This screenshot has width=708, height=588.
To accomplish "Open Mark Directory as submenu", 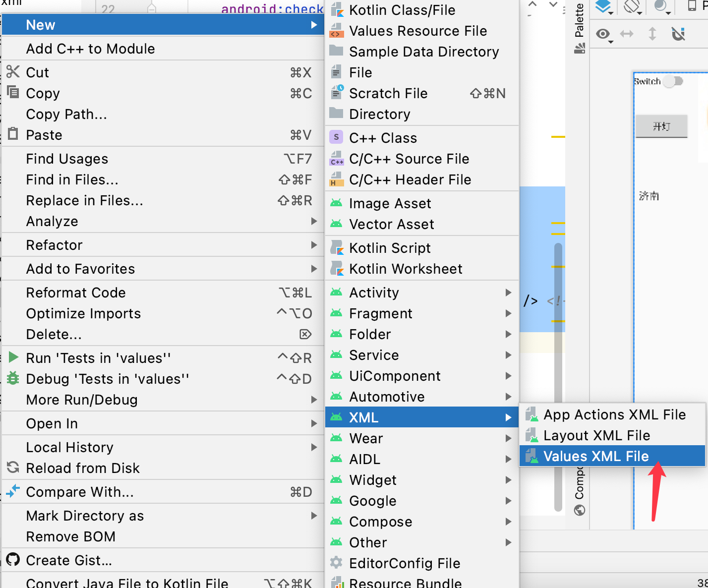I will (163, 516).
